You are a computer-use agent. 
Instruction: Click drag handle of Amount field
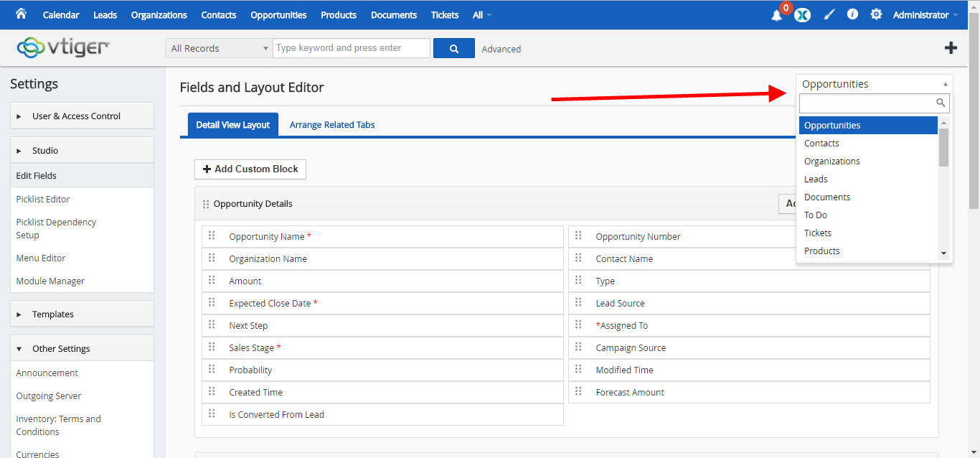pos(212,280)
